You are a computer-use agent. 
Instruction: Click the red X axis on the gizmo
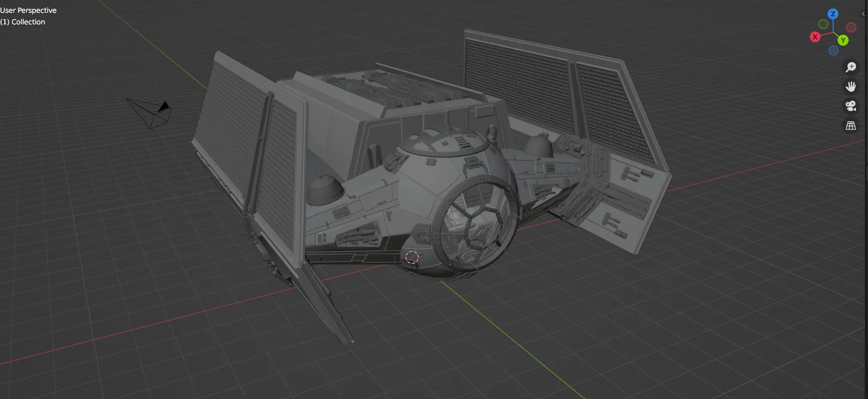click(815, 37)
